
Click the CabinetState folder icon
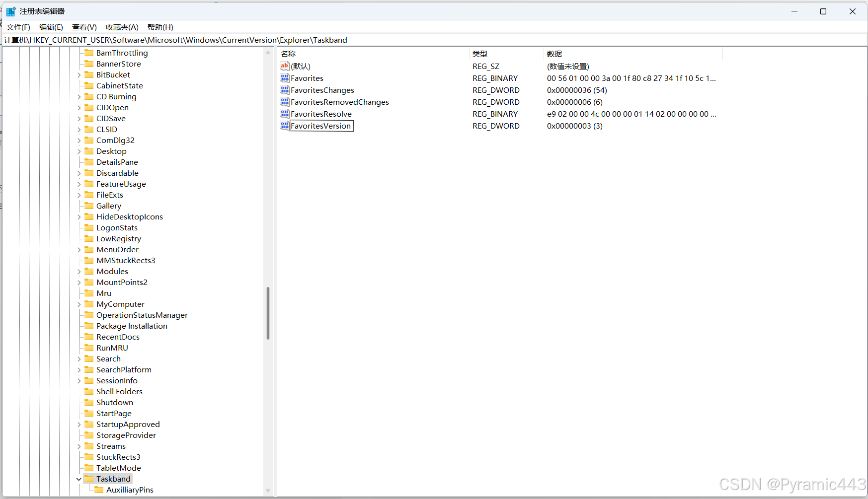click(x=89, y=85)
